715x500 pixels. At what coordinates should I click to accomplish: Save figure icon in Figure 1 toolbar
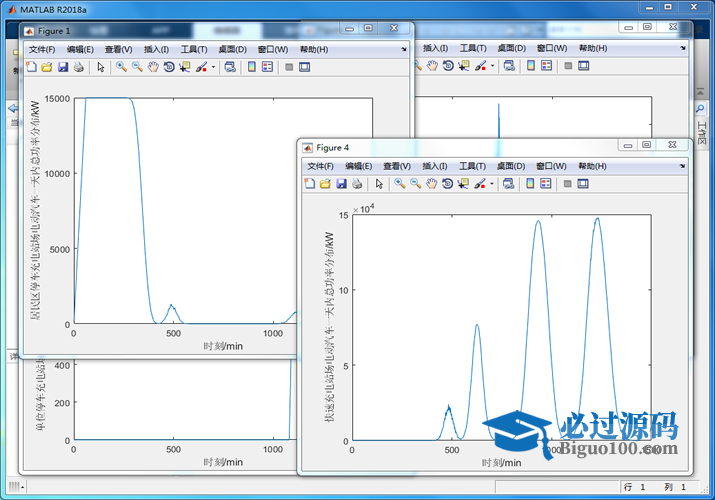point(62,67)
